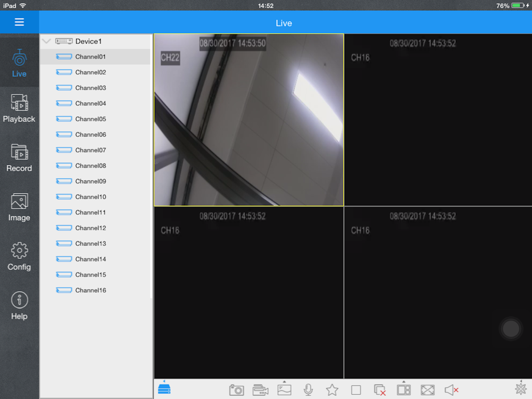This screenshot has width=532, height=399.
Task: Select Channel07 in the device tree
Action: coord(95,150)
